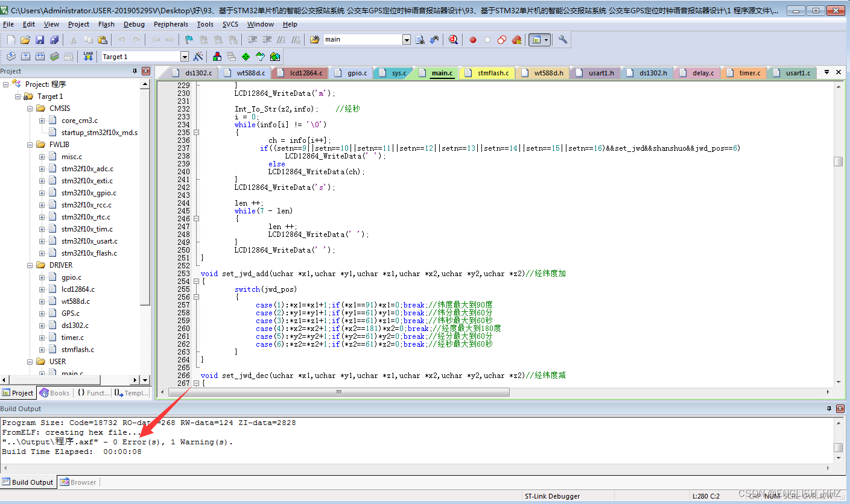This screenshot has height=504, width=850.
Task: Open the SVCS menu
Action: [x=230, y=24]
